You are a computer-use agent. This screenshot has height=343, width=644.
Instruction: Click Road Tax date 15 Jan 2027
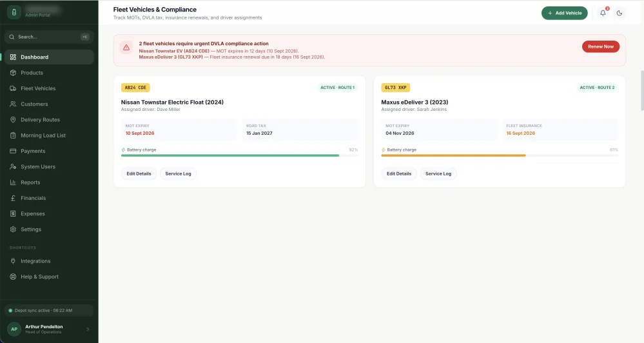(x=259, y=133)
